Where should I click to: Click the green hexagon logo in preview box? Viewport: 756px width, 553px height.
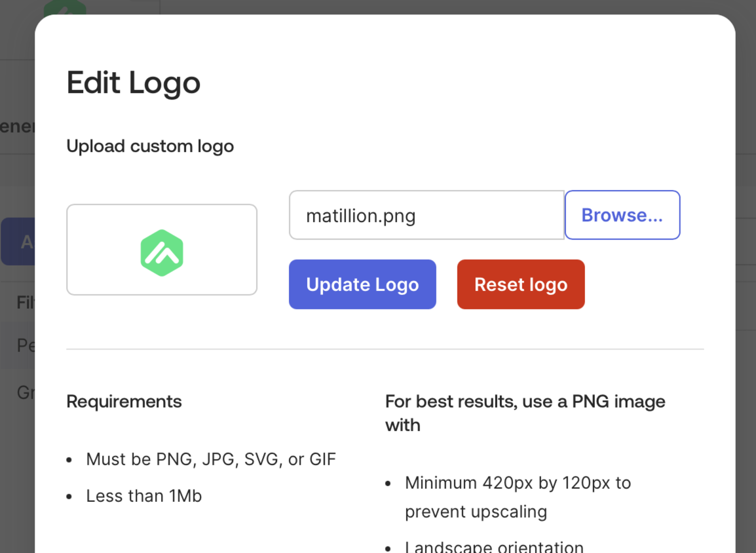(162, 253)
